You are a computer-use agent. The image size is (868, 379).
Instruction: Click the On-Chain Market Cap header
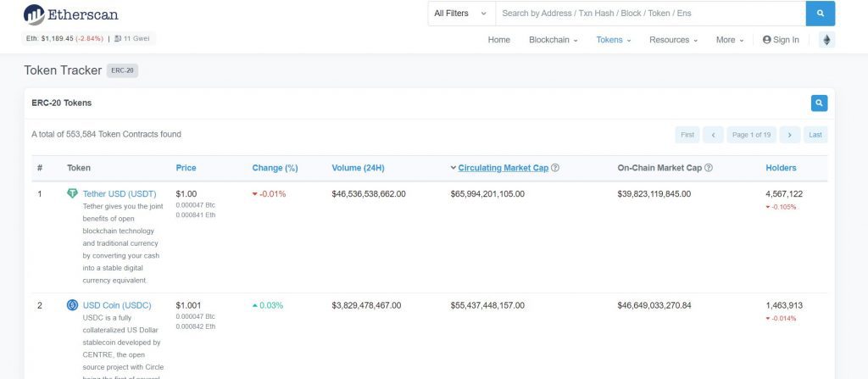pos(659,168)
